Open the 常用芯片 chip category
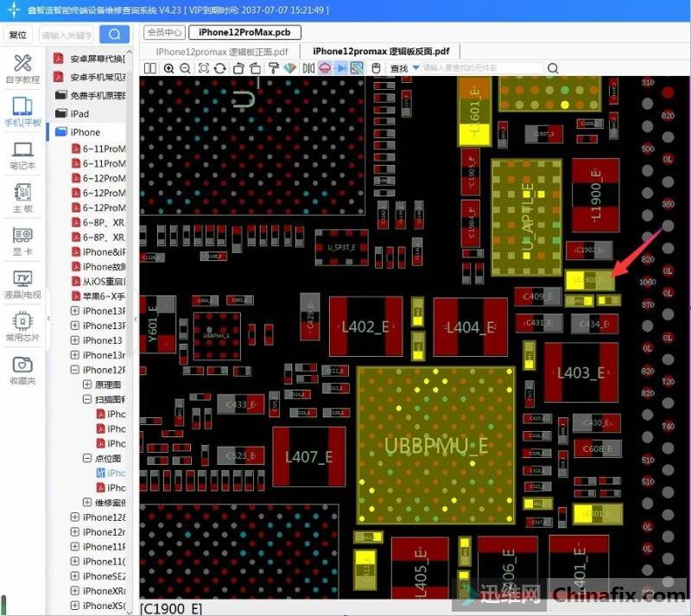The image size is (691, 616). [22, 327]
